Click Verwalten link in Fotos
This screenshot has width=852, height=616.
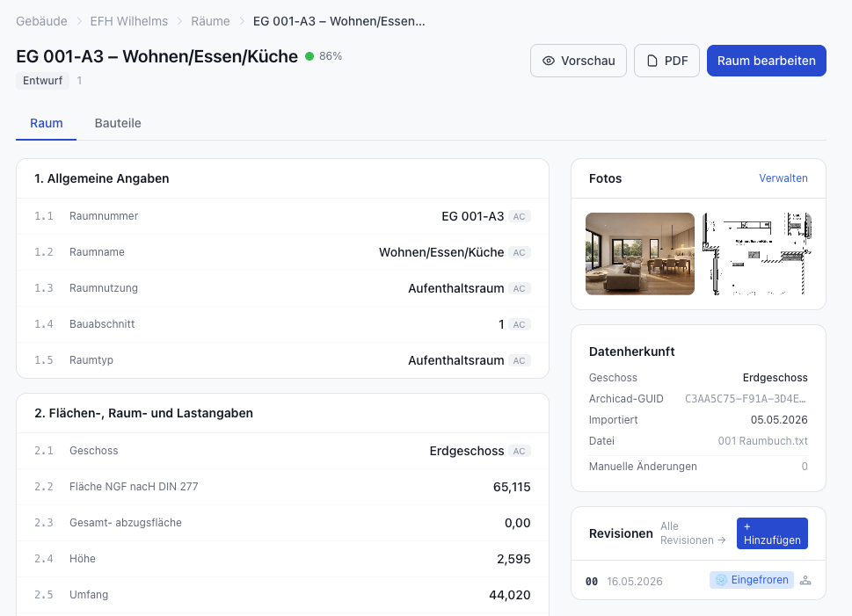(x=783, y=178)
